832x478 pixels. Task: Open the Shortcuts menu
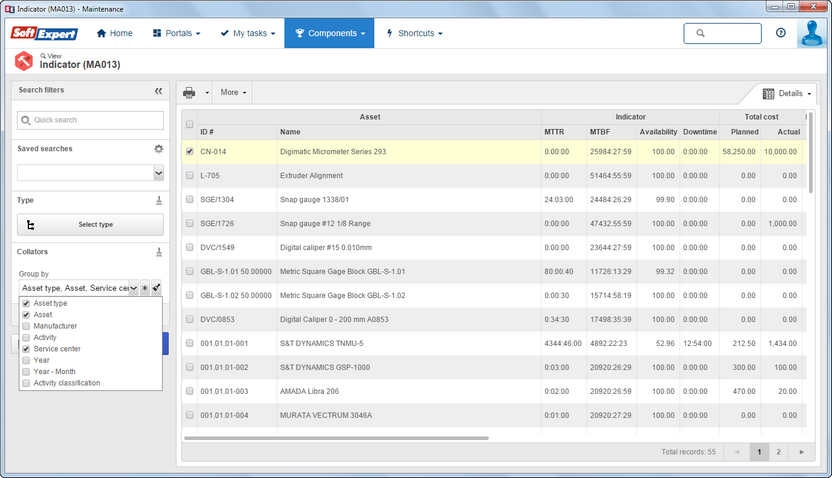pos(414,33)
